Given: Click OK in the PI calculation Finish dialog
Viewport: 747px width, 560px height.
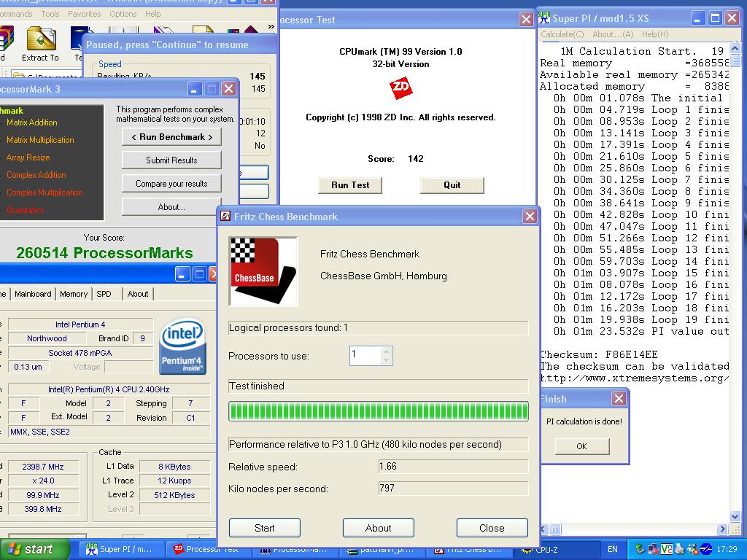Looking at the screenshot, I should point(582,446).
